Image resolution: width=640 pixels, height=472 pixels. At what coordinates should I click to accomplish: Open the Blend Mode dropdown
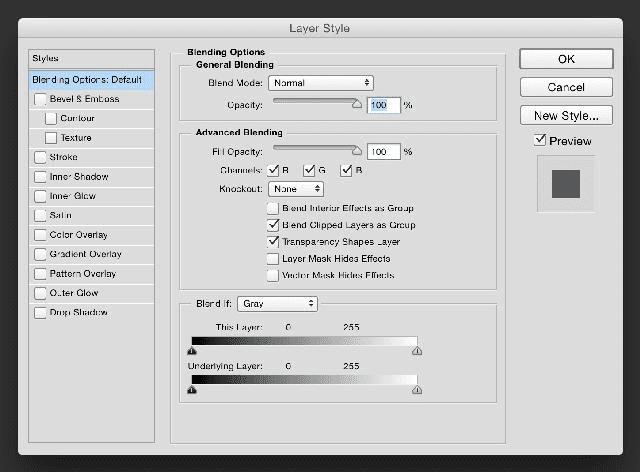coord(320,83)
